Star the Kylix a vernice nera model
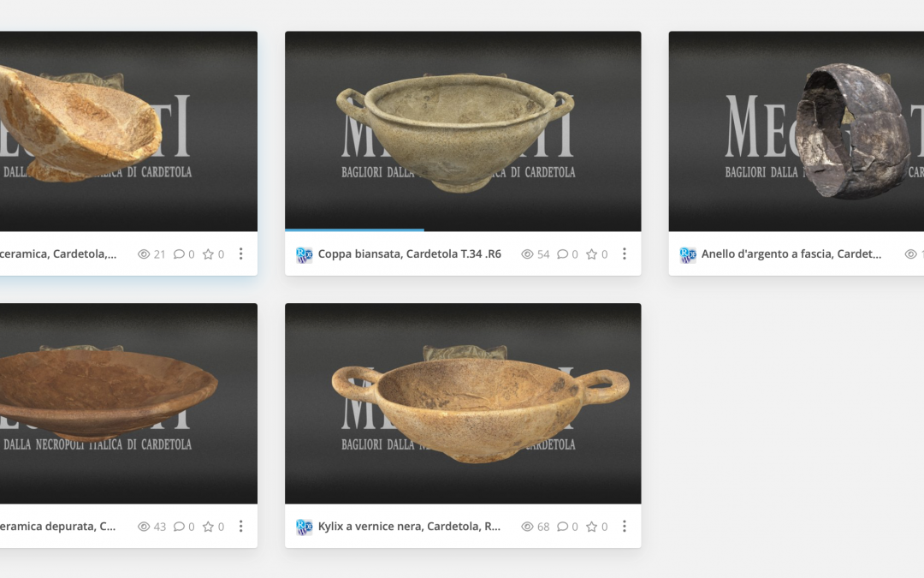 coord(591,527)
